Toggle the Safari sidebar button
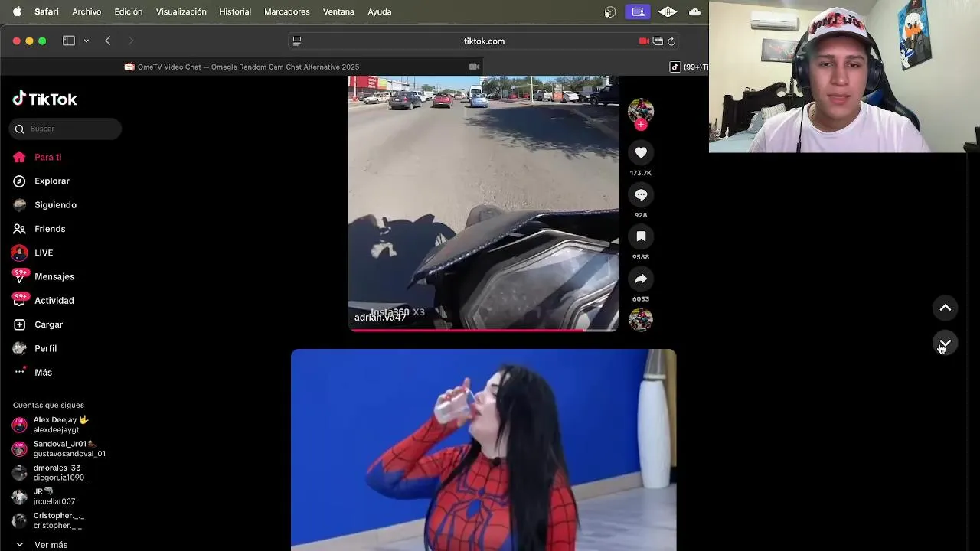 coord(69,41)
